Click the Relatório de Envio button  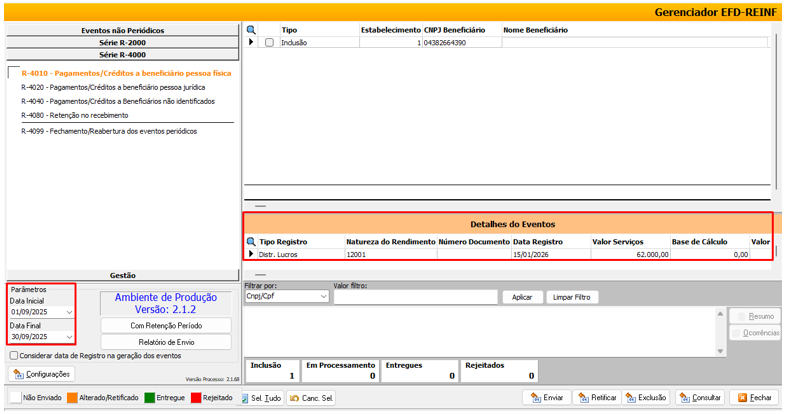(x=166, y=342)
